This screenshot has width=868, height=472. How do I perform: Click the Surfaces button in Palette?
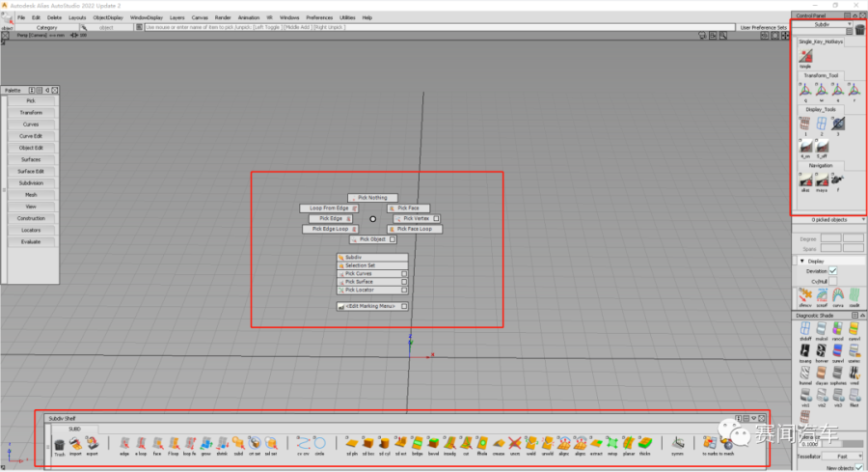pos(31,159)
